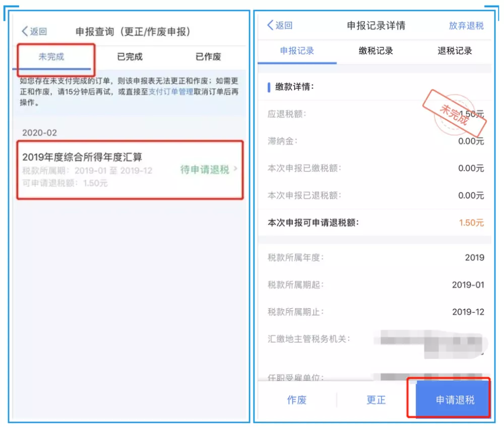Tap the 返回 text on left screen

tap(39, 32)
